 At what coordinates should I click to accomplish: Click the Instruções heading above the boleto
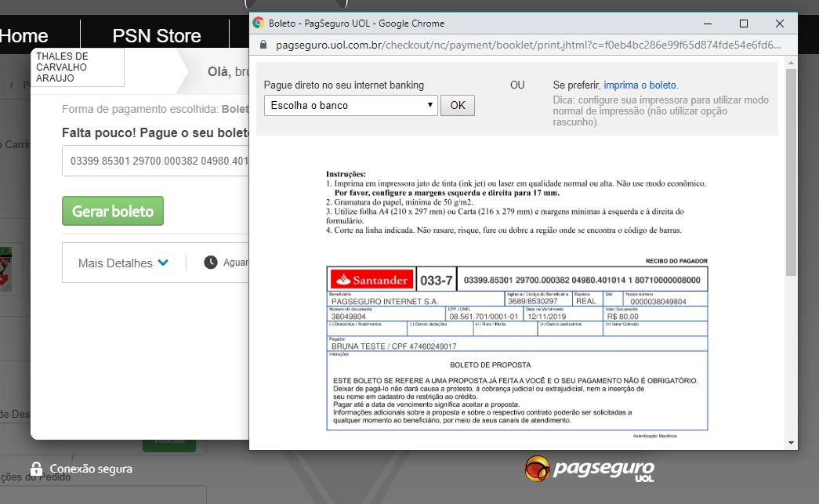(346, 174)
